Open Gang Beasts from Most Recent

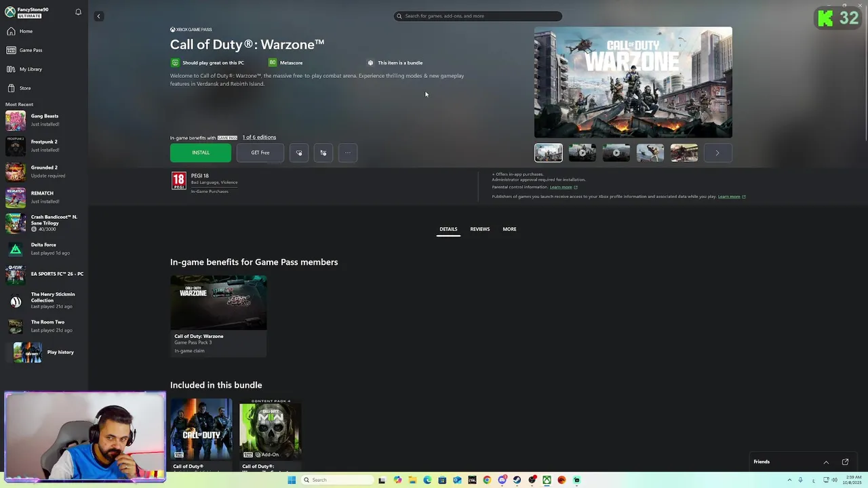[44, 120]
